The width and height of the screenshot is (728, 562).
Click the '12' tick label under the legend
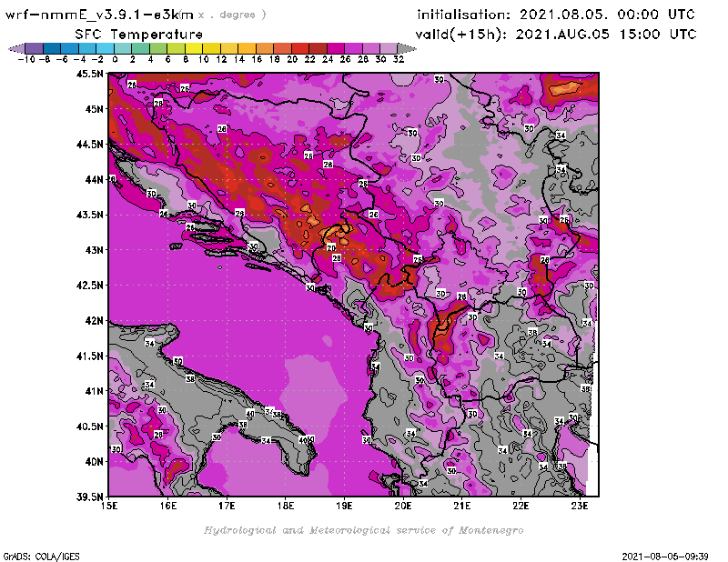221,59
